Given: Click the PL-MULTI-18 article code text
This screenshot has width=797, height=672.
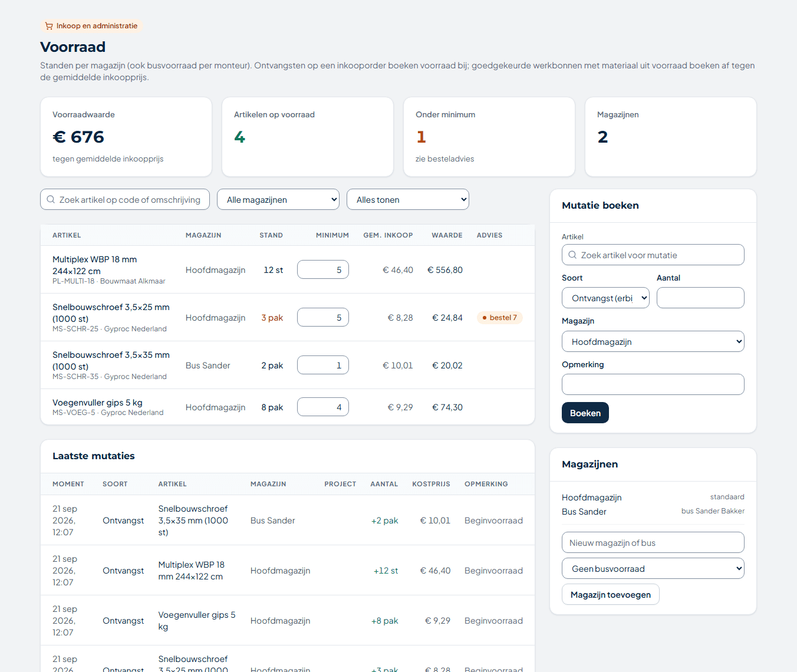Looking at the screenshot, I should (73, 281).
